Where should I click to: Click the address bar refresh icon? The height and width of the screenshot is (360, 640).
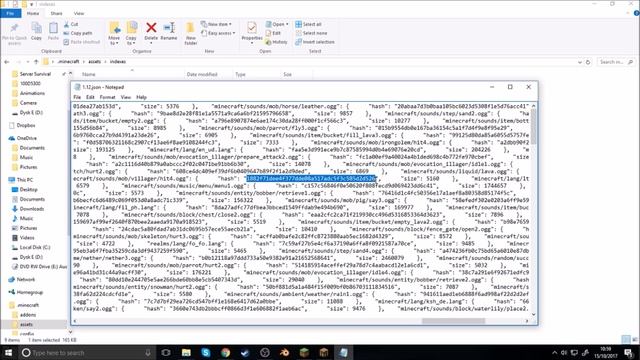coord(588,62)
